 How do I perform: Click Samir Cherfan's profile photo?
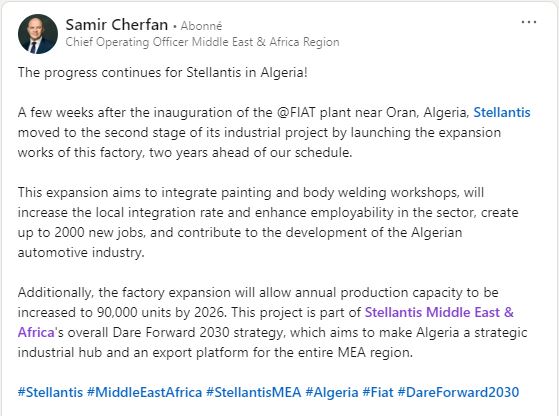click(38, 34)
